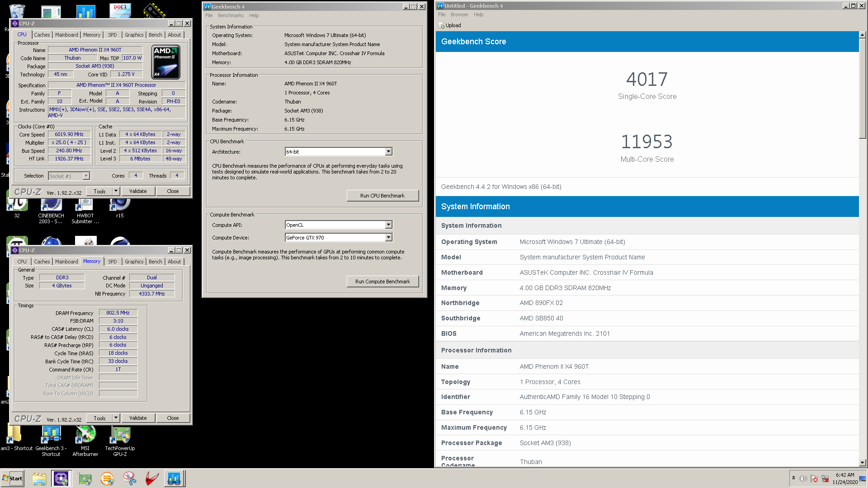Open the Compute Device GeForce GTX 970 dropdown
This screenshot has width=868, height=488.
click(388, 238)
